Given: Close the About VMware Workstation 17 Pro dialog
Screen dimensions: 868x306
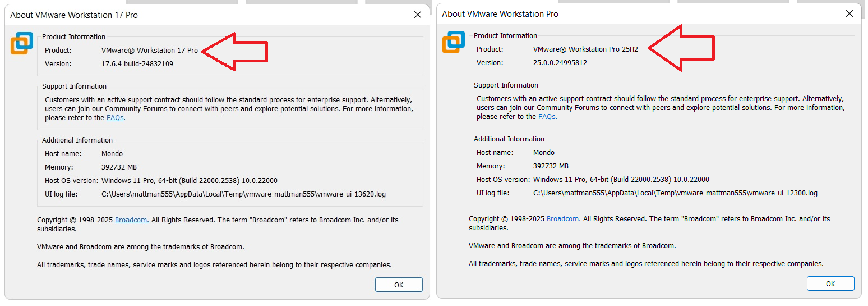Looking at the screenshot, I should 417,15.
